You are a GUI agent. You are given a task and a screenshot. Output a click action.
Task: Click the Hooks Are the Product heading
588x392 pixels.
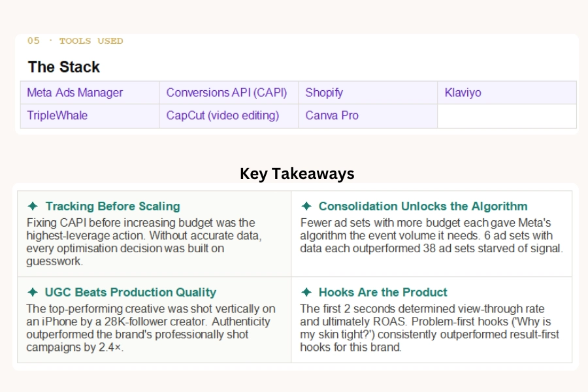tap(382, 292)
